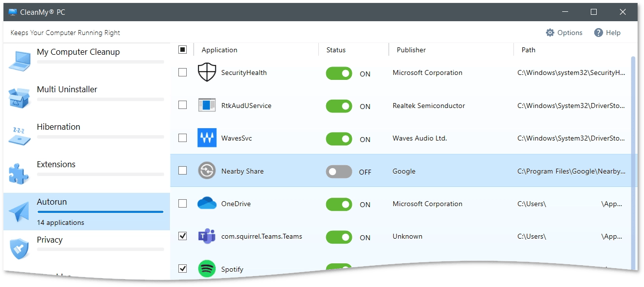Click the RtkAudUService app icon
Viewport: 644px width, 287px height.
[x=207, y=105]
